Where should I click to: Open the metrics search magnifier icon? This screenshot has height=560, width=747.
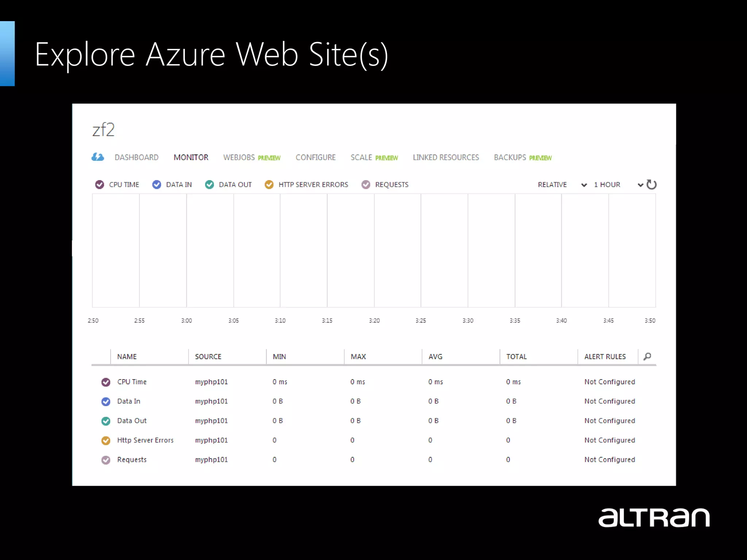click(647, 356)
